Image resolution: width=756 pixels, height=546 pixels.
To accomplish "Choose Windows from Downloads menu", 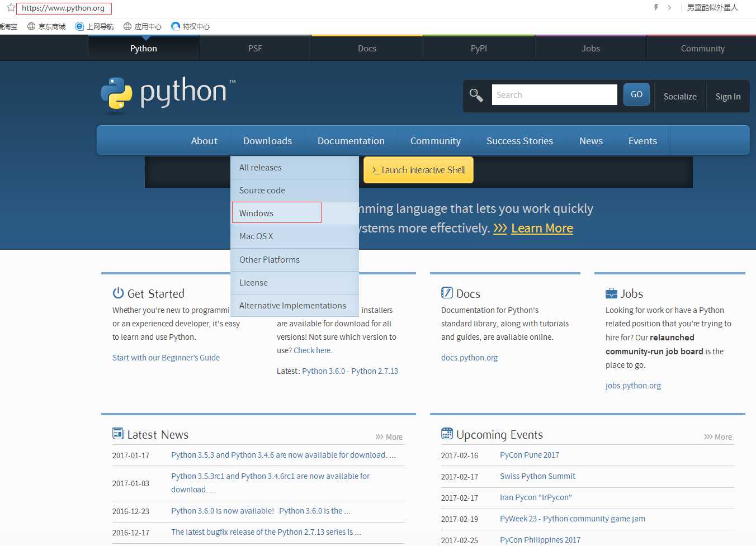I will tap(295, 213).
